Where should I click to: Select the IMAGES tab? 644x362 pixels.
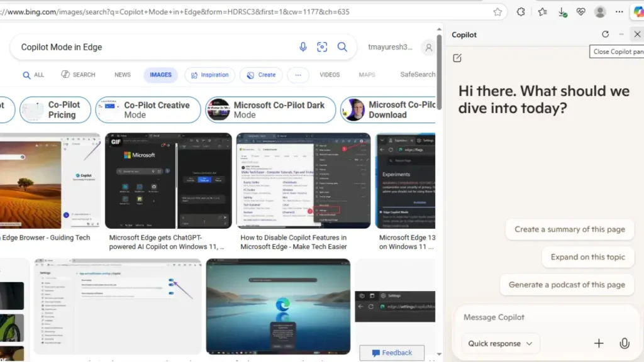click(x=160, y=75)
